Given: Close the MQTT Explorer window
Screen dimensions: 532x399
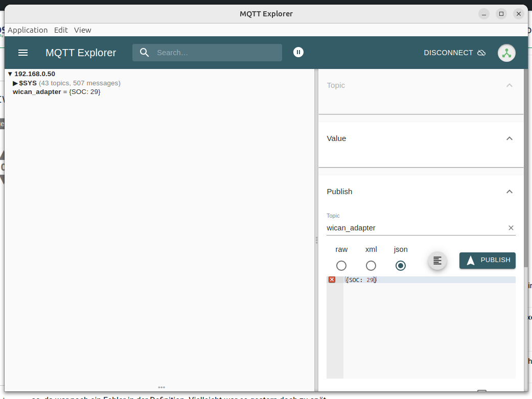Looking at the screenshot, I should (518, 14).
